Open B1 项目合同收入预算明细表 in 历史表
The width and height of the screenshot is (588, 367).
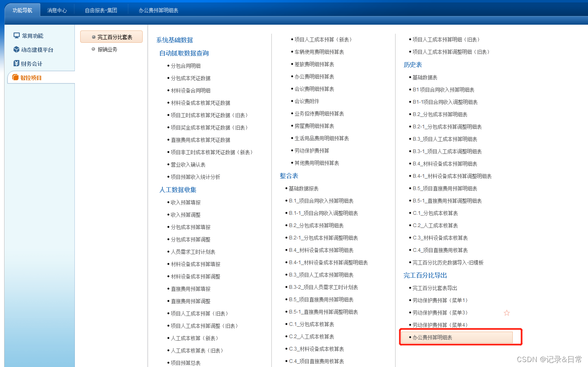(443, 90)
